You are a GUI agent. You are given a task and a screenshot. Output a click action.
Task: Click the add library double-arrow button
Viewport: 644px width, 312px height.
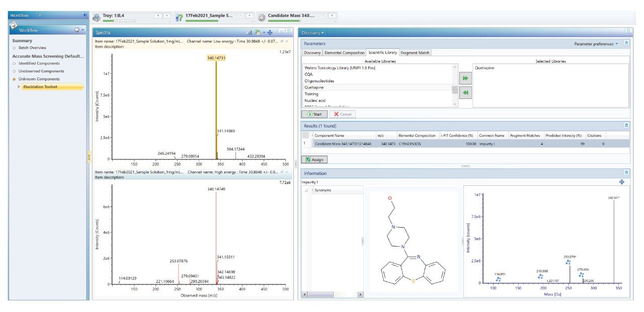pyautogui.click(x=465, y=79)
